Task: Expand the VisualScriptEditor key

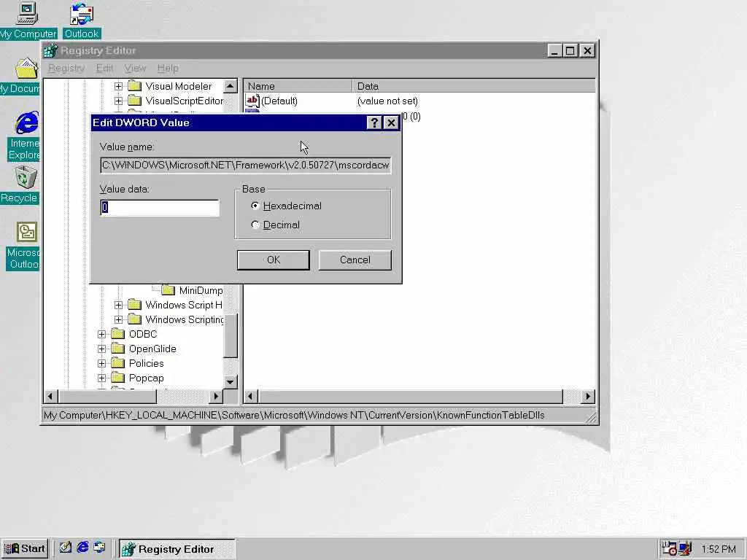Action: [119, 101]
